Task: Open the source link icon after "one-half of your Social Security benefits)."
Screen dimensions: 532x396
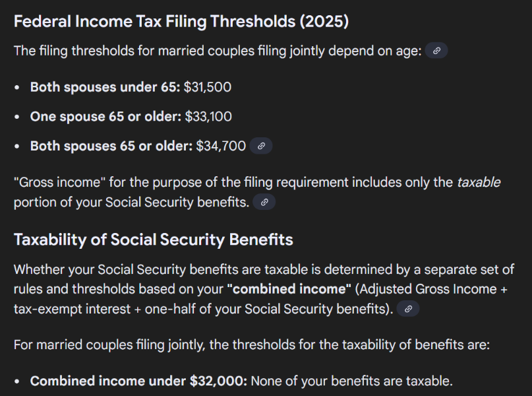Action: pyautogui.click(x=408, y=308)
